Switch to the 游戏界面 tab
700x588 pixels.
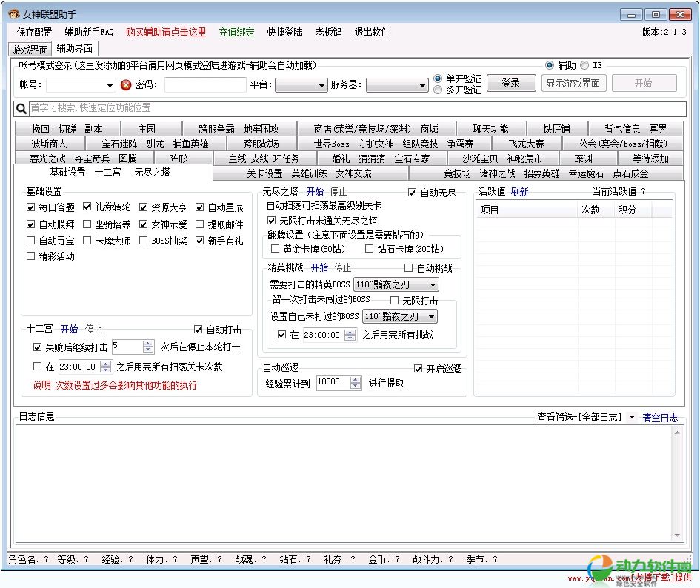click(x=30, y=49)
